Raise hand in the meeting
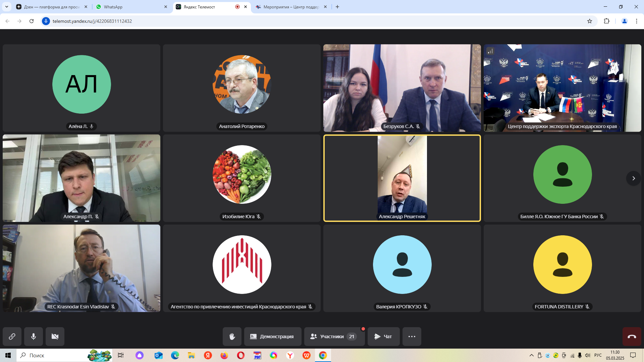Image resolution: width=644 pixels, height=362 pixels. click(x=232, y=337)
